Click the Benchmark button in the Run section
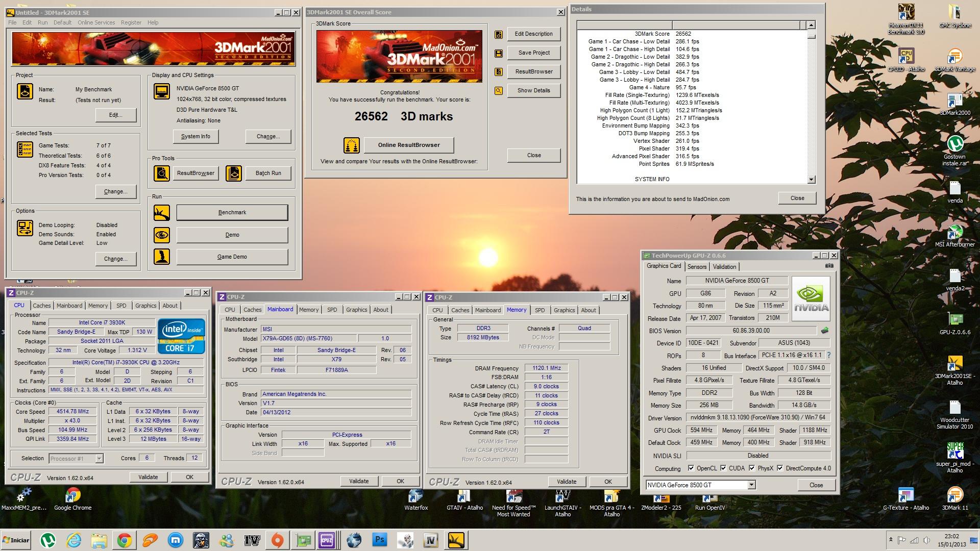 (232, 212)
